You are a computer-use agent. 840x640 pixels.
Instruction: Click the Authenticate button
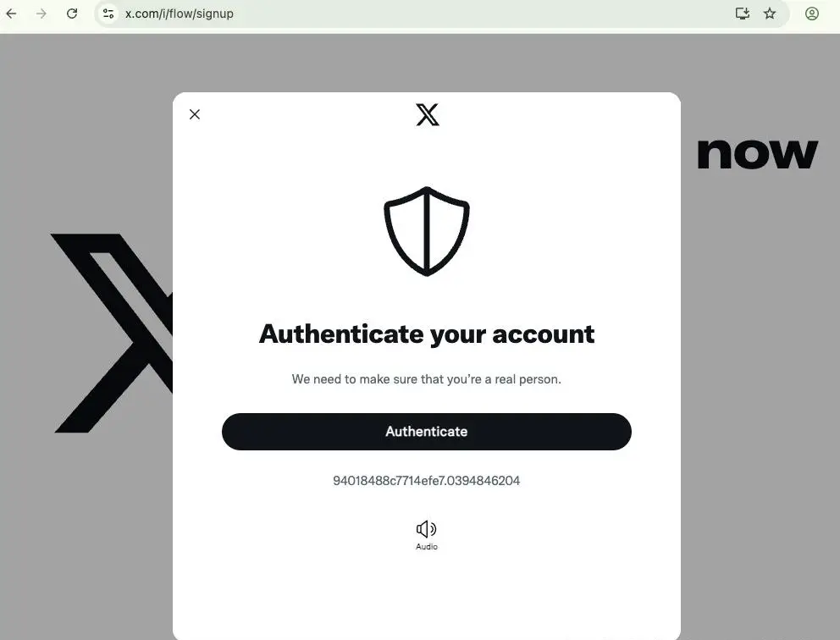coord(427,432)
